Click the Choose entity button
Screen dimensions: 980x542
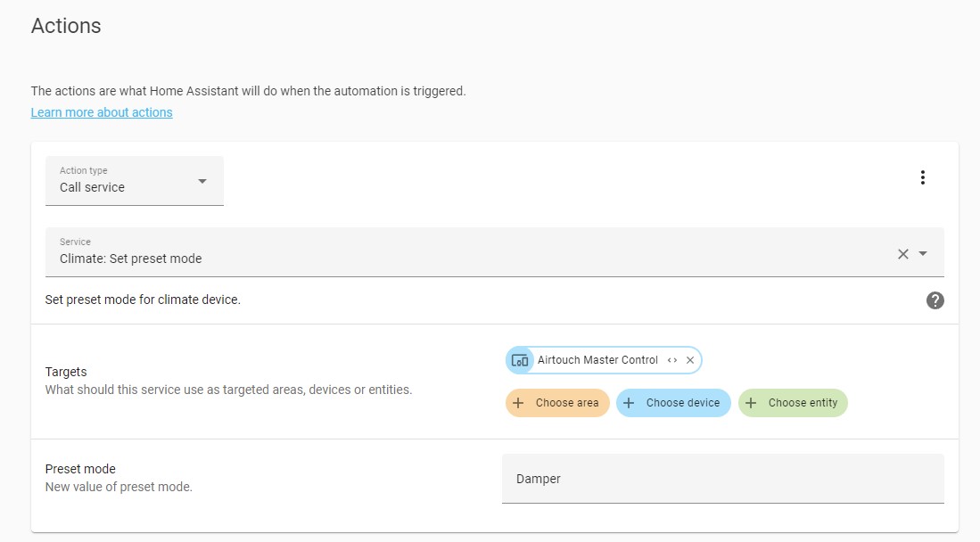(793, 403)
